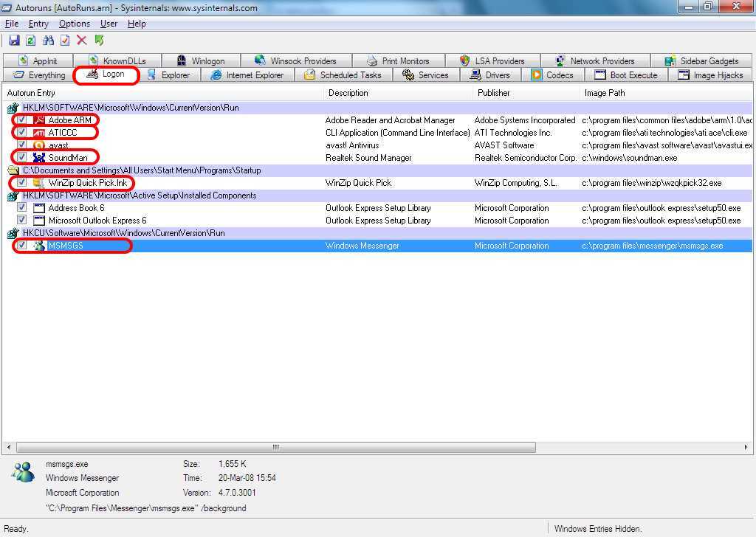Click the SoundMan entry icon
Viewport: 756px width, 537px height.
[x=39, y=158]
